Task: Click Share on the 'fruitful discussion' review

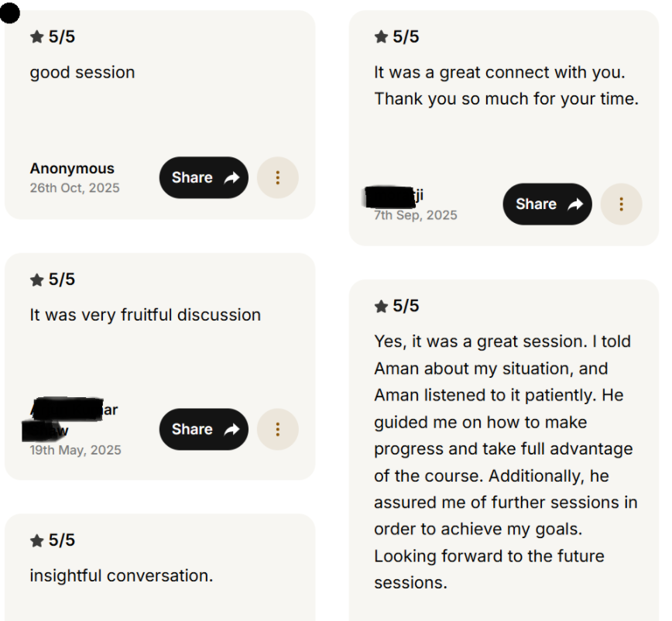Action: click(204, 429)
